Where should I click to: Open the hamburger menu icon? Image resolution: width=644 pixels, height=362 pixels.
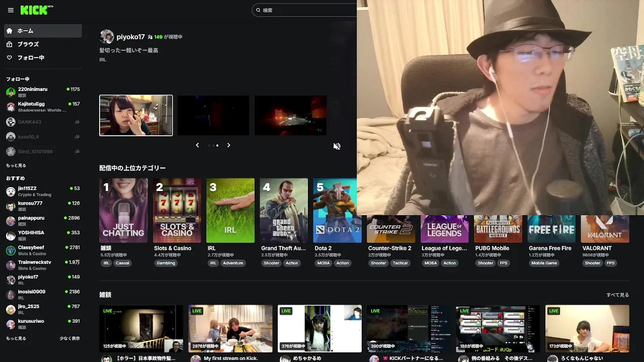click(11, 10)
